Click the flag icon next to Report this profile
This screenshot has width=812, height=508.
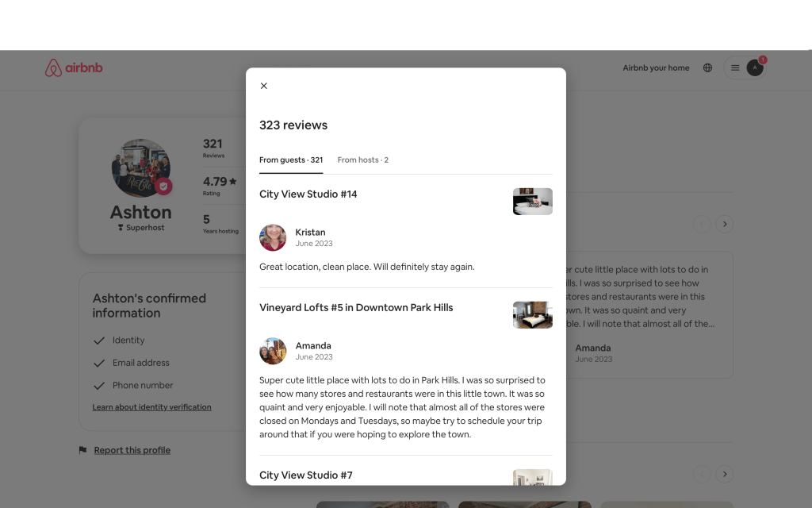click(x=82, y=450)
